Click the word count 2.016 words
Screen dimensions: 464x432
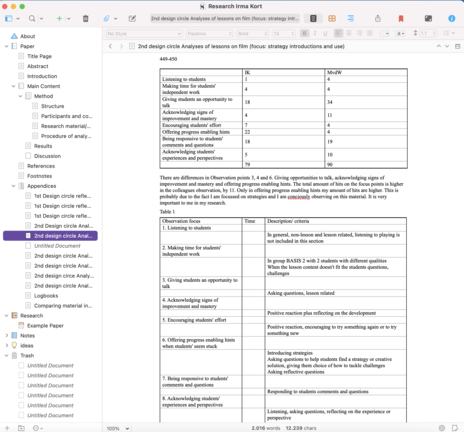pos(266,428)
